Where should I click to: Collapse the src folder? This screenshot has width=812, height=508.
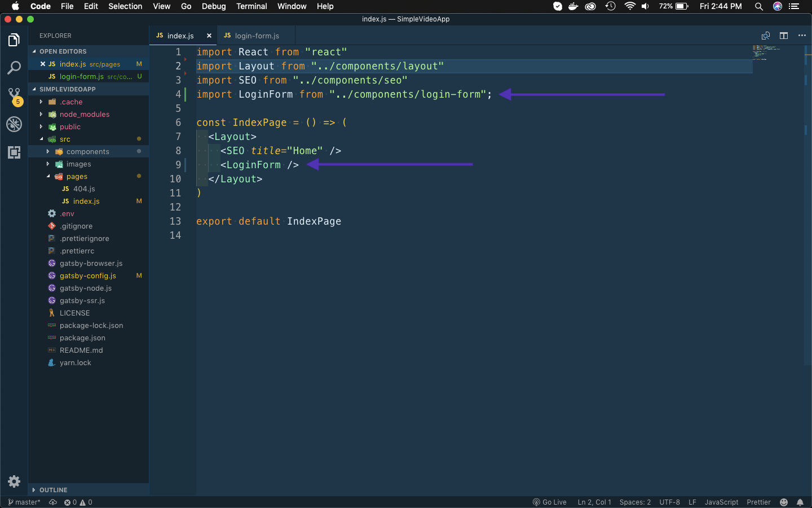[89, 139]
